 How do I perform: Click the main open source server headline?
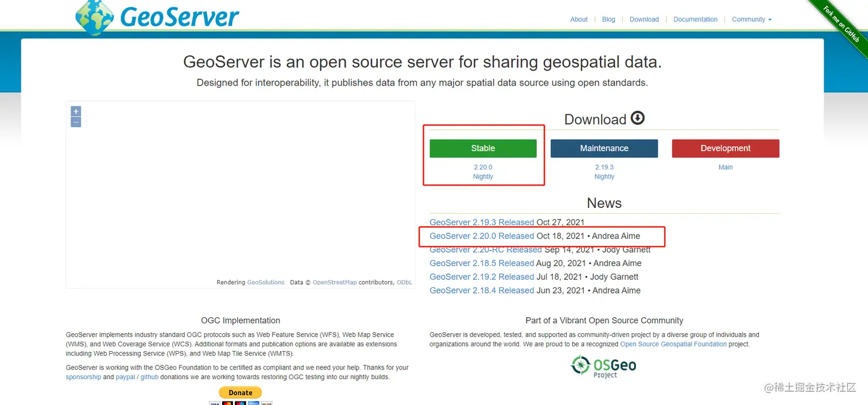tap(422, 62)
